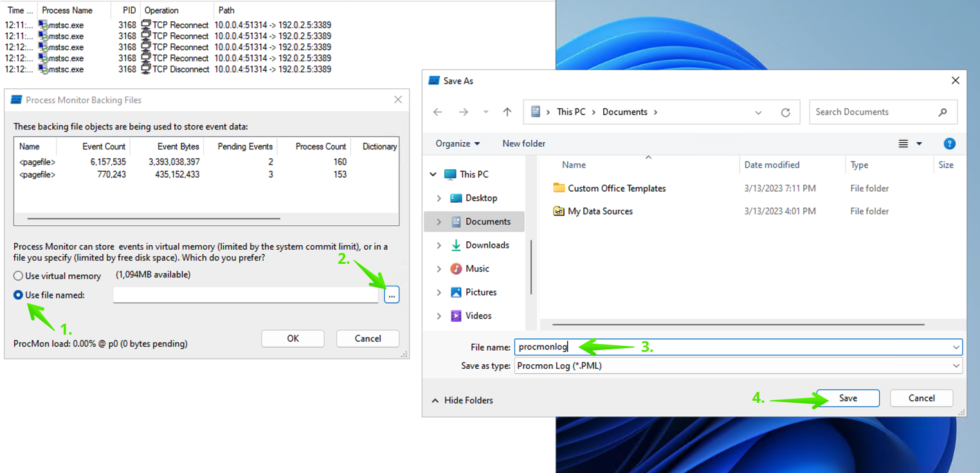This screenshot has height=473, width=980.
Task: Expand the chevron after Documents breadcrumb
Action: 656,112
